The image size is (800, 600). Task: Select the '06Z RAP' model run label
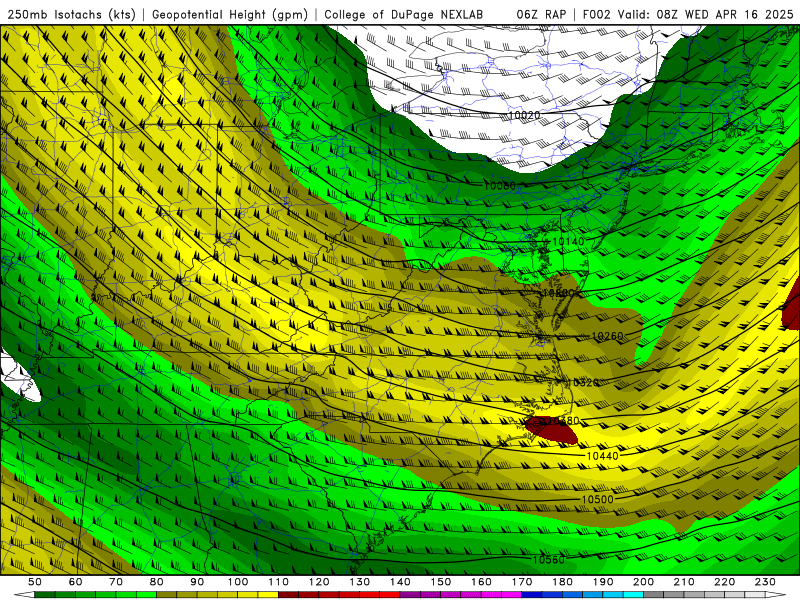541,15
